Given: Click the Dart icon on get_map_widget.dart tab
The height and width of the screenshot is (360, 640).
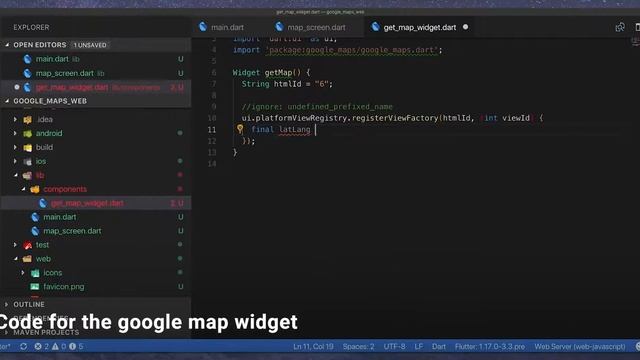Looking at the screenshot, I should (x=376, y=27).
